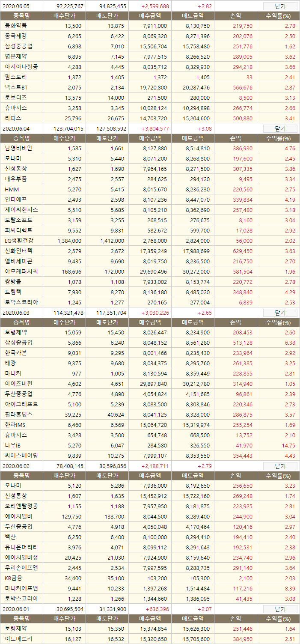Click 2020.06.05 total buy amount 92,225,767

(70, 6)
